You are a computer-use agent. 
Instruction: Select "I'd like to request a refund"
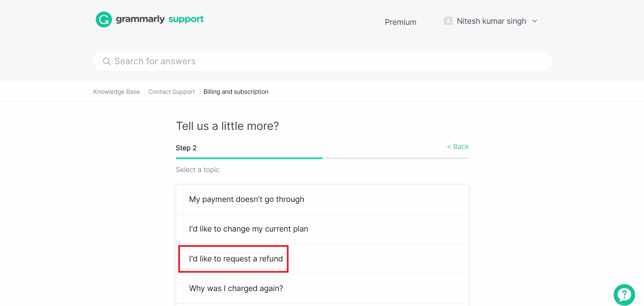click(236, 259)
